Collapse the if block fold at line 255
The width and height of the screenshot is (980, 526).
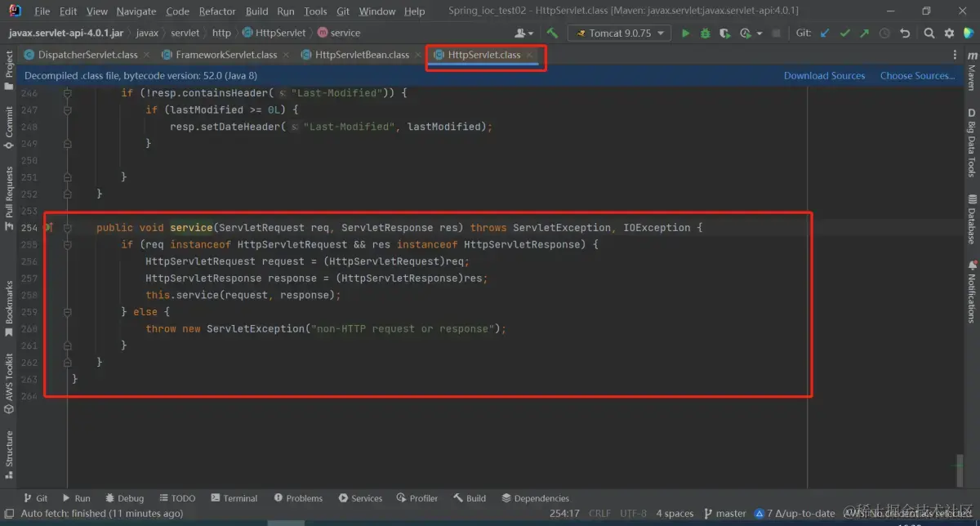(69, 244)
